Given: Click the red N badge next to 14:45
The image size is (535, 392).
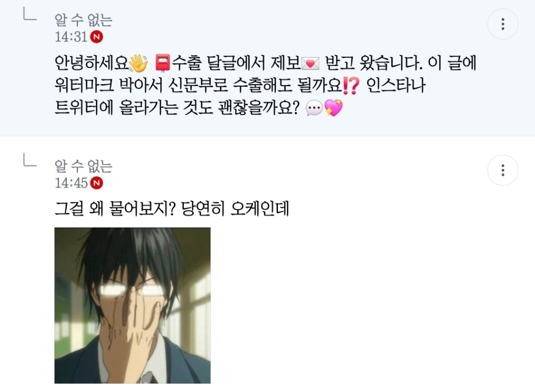Looking at the screenshot, I should [97, 183].
